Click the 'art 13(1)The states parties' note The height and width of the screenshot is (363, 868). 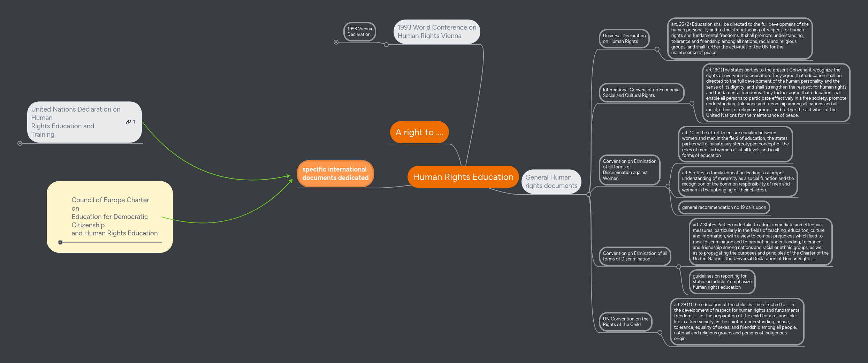pyautogui.click(x=776, y=93)
